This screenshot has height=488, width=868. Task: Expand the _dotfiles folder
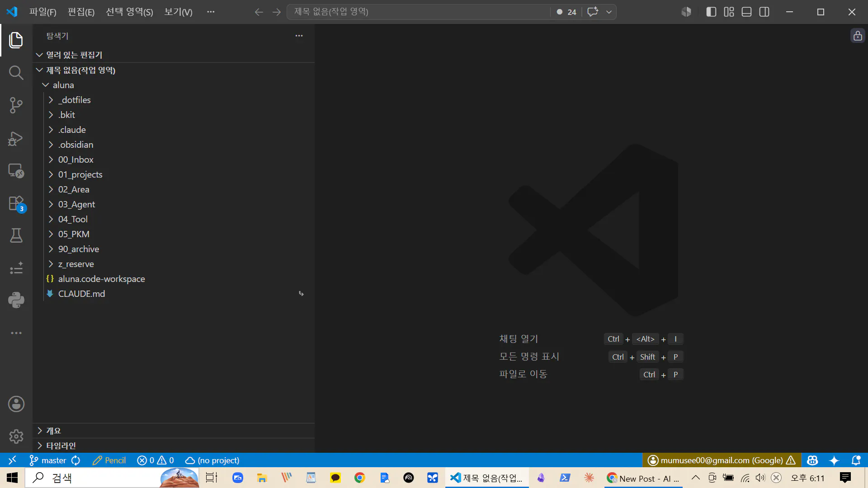[x=174, y=100]
